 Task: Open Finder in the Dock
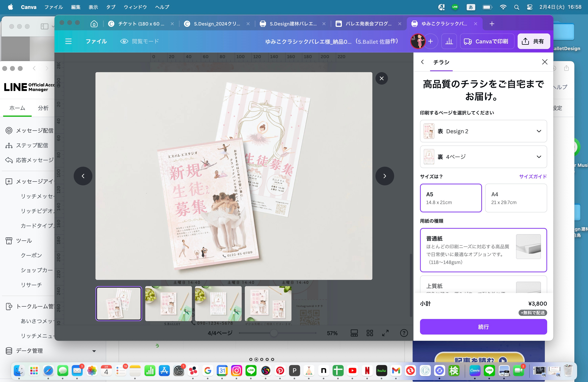click(x=19, y=371)
